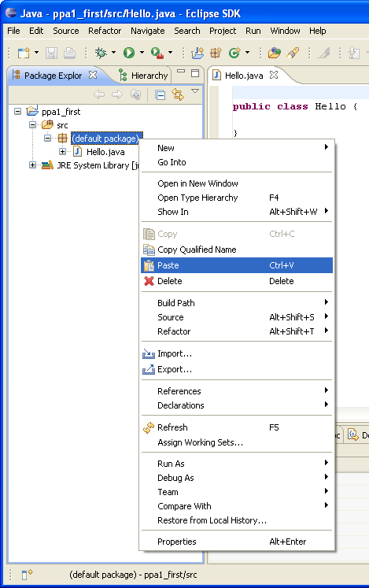Collapse the ppa1_first project node
The image size is (369, 588).
point(17,111)
